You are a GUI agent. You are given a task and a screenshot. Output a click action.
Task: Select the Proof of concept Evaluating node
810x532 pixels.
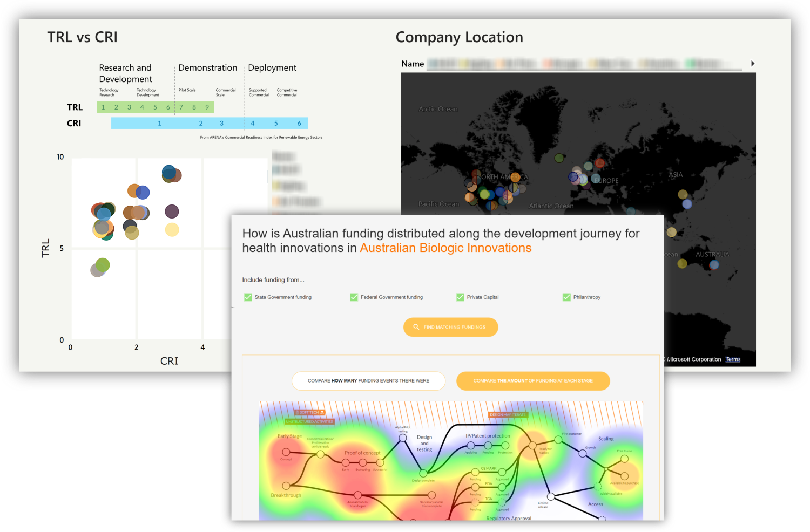pos(363,462)
